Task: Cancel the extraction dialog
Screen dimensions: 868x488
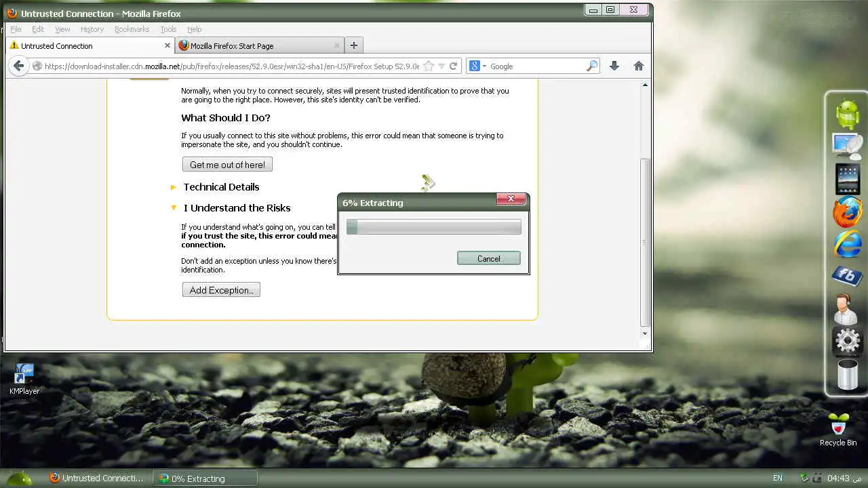Action: (x=488, y=258)
